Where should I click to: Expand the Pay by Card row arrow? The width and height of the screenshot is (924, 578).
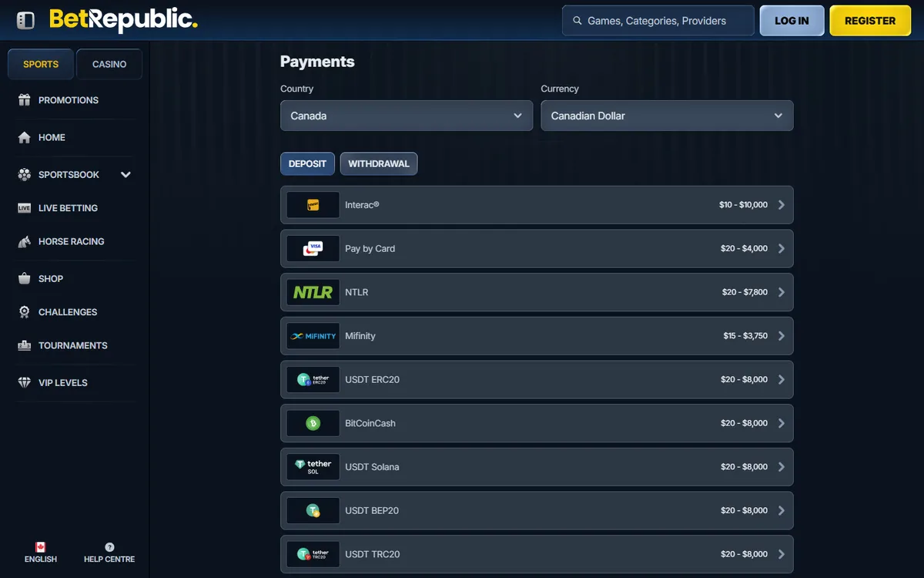tap(782, 248)
